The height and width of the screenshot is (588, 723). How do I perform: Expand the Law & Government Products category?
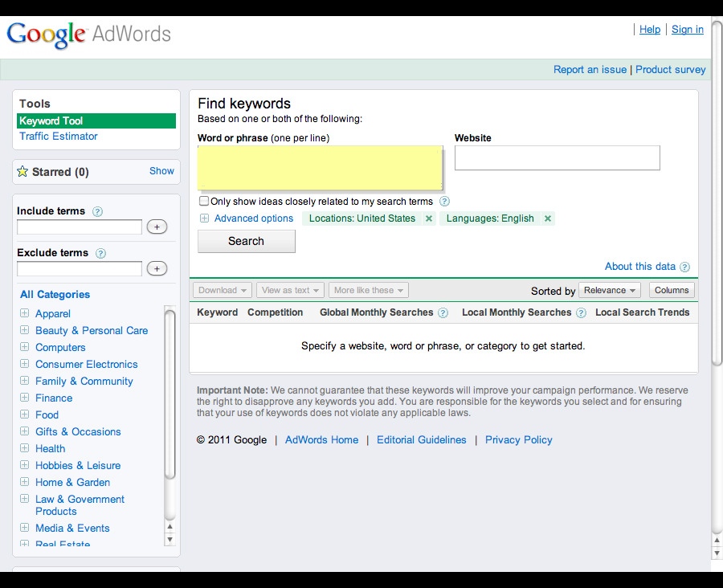tap(24, 499)
